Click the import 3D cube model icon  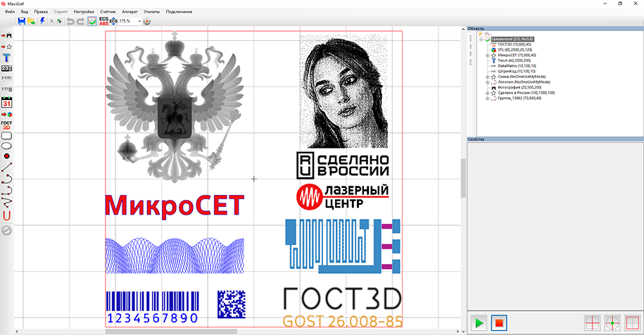6,115
